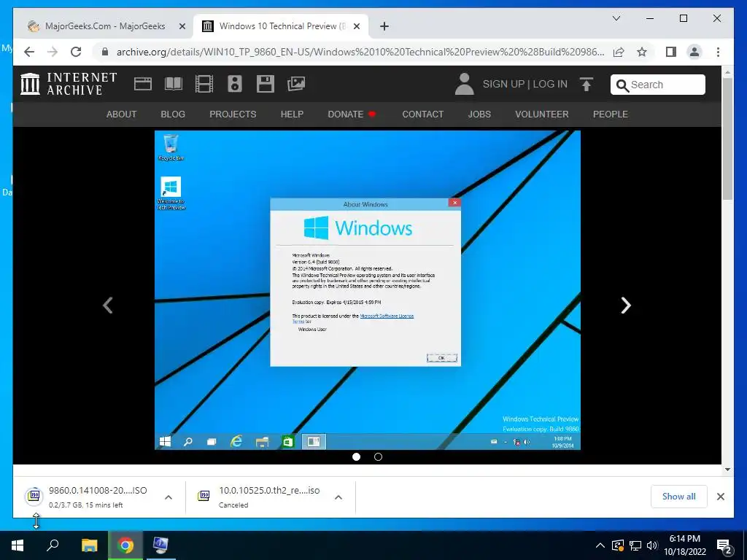This screenshot has width=747, height=560.
Task: Click the taskbar clock 6:14 PM
Action: [x=684, y=545]
